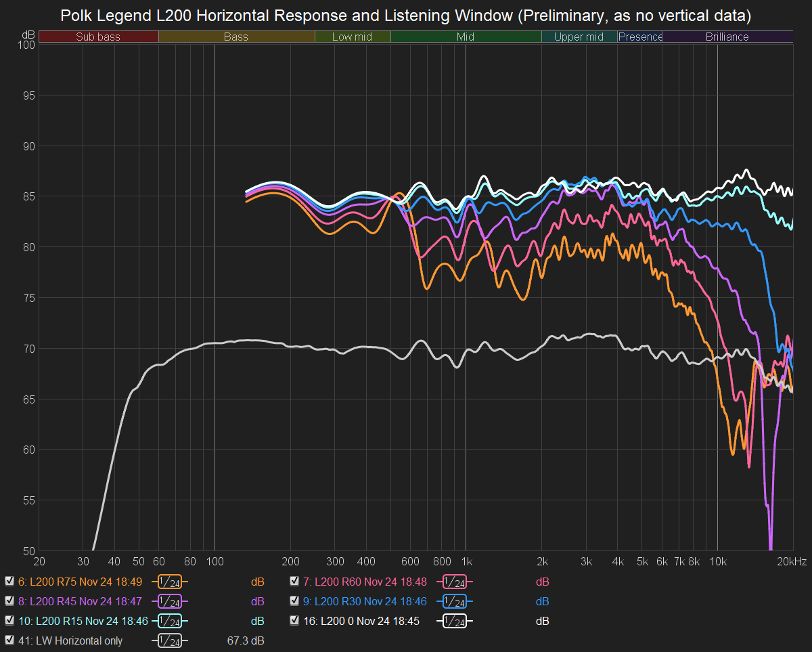Select the Low mid frequency band

point(353,37)
